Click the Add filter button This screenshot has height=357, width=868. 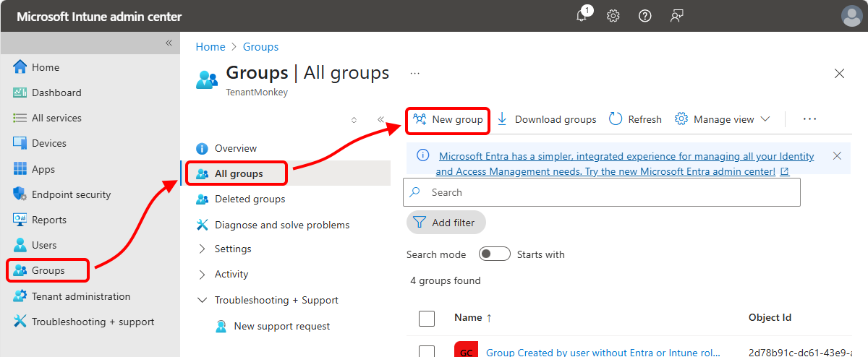[x=446, y=223]
